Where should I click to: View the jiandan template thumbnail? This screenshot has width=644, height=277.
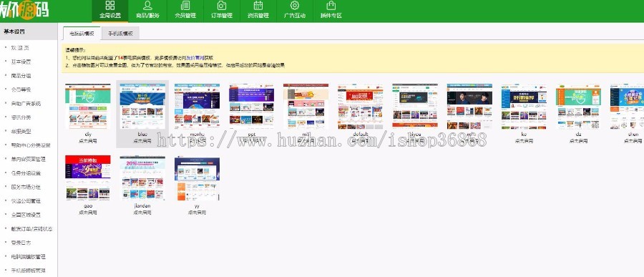coord(142,178)
